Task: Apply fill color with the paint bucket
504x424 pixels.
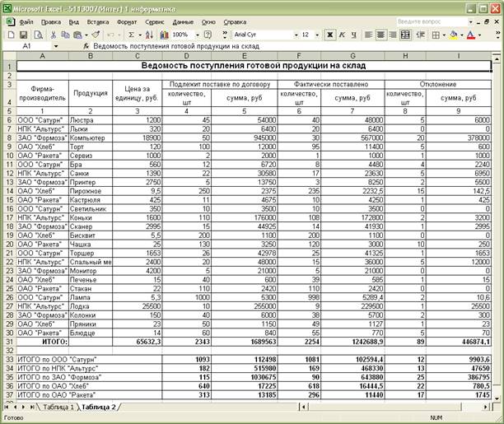Action: (454, 35)
